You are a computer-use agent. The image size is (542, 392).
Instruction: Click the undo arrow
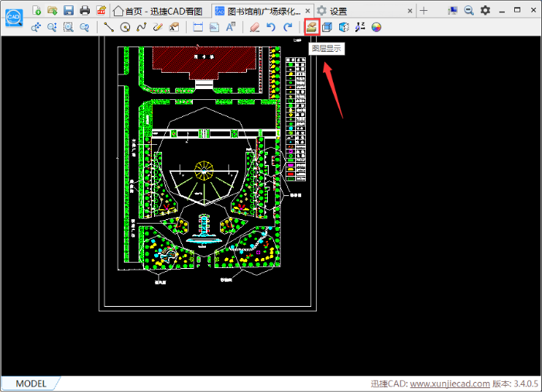(x=271, y=27)
